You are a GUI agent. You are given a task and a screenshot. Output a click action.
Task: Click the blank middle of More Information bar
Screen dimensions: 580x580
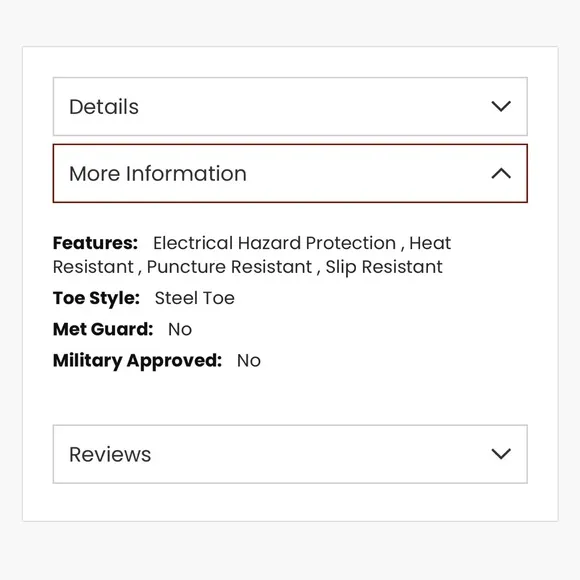coord(366,173)
